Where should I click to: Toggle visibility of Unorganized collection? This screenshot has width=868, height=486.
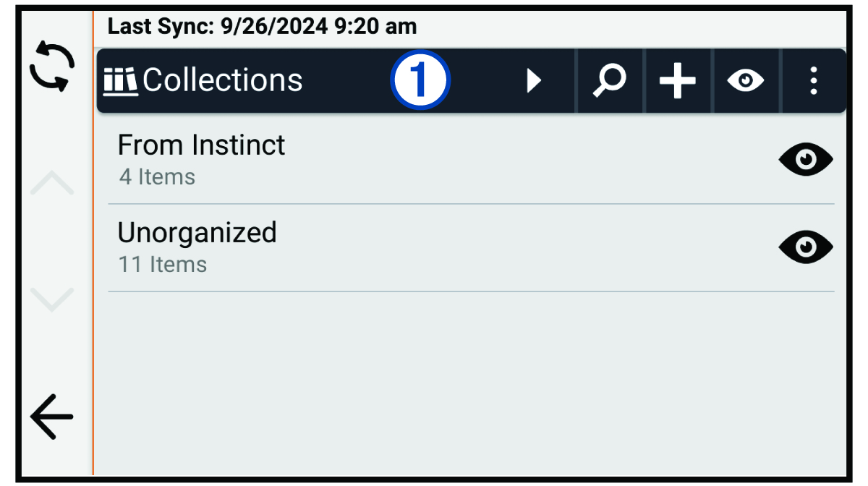click(x=805, y=247)
